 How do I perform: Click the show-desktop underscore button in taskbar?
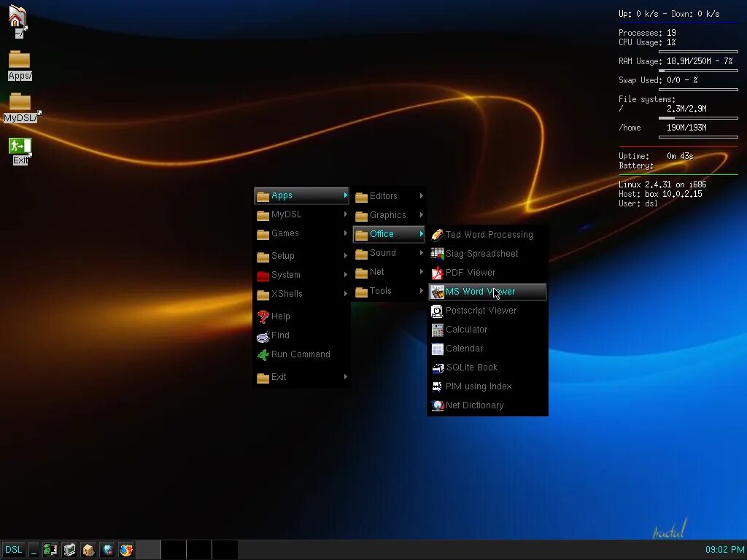(x=34, y=550)
